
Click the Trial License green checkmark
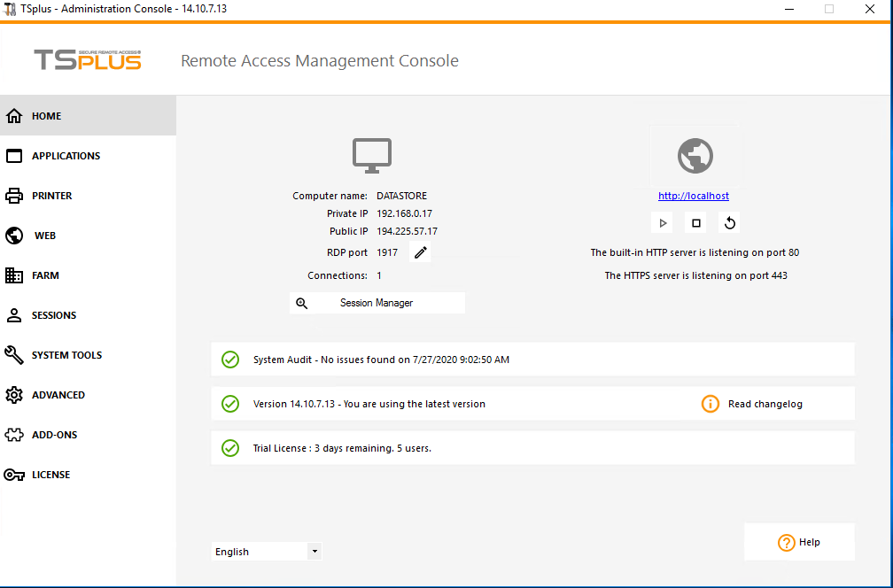coord(230,448)
